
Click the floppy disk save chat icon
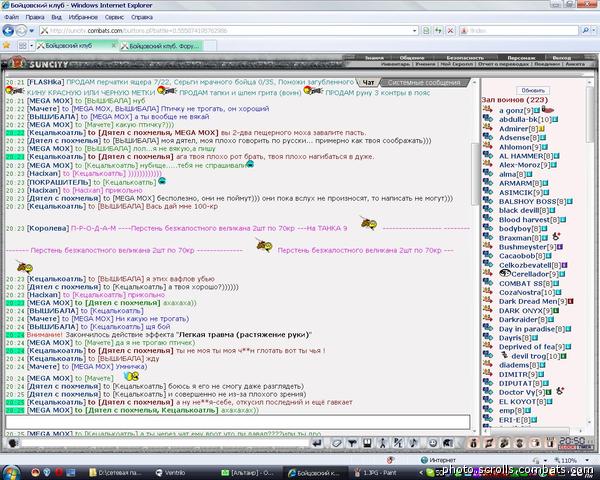tap(367, 444)
